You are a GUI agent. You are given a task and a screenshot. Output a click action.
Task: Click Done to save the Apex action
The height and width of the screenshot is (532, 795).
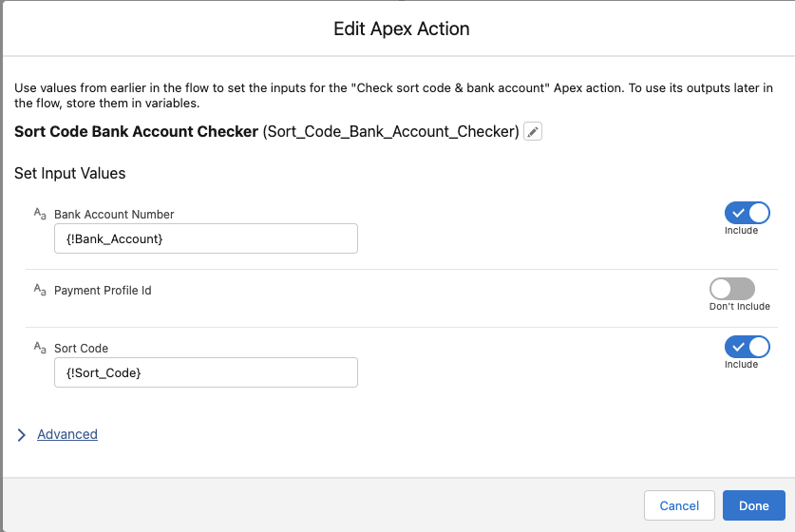tap(753, 505)
